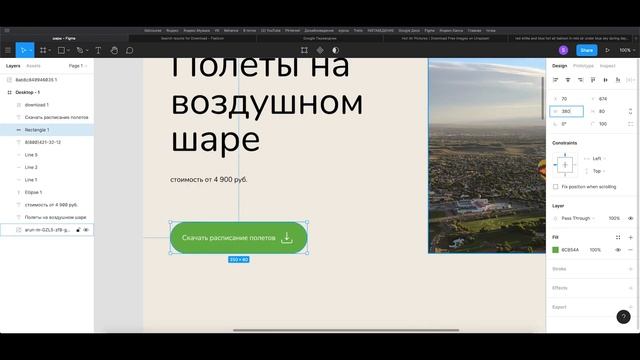Enable Fix position when scrolling checkbox
Viewport: 640px width, 360px height.
pyautogui.click(x=556, y=187)
